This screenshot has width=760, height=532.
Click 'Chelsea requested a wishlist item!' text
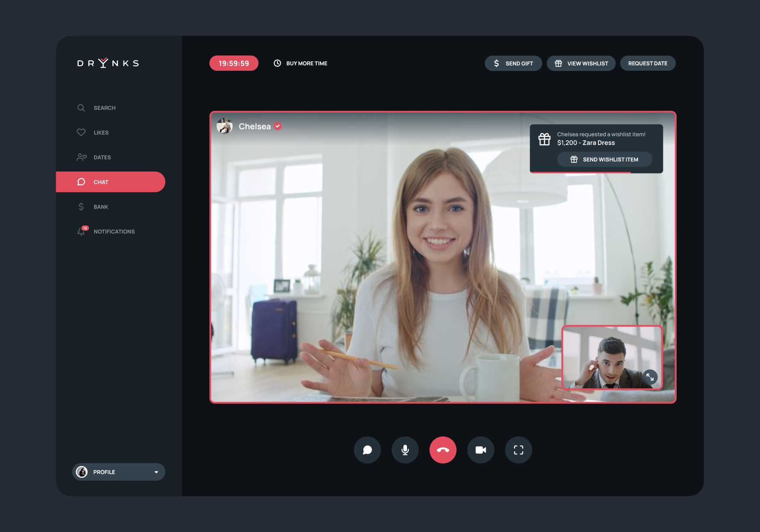[x=601, y=134]
